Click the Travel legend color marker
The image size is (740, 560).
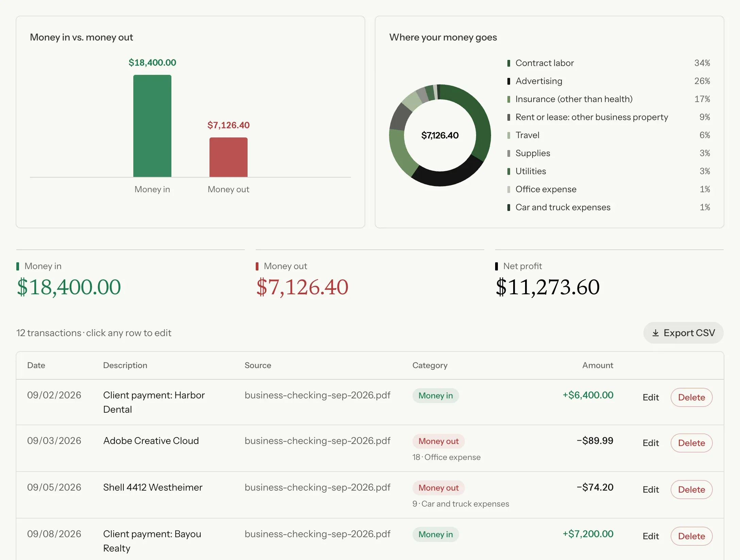point(508,135)
